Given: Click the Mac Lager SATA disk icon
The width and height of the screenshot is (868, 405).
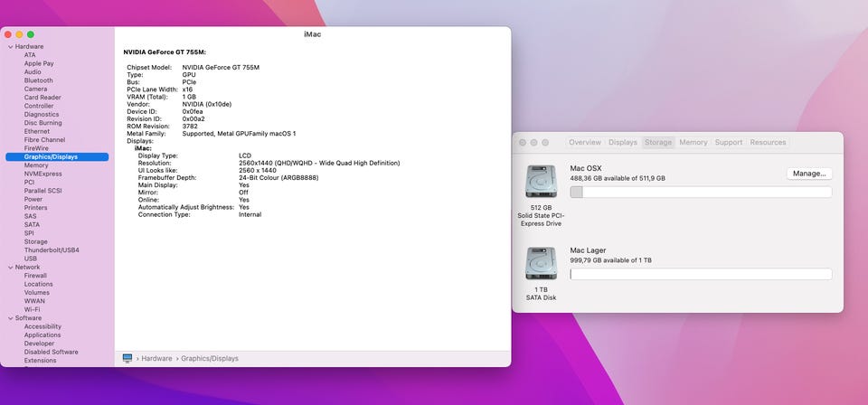Looking at the screenshot, I should pyautogui.click(x=541, y=263).
